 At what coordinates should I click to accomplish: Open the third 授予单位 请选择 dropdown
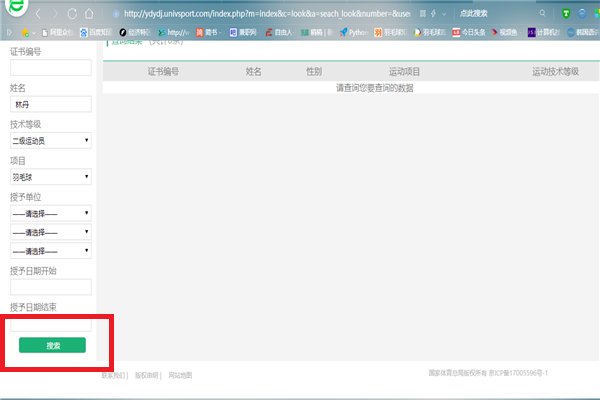[51, 251]
